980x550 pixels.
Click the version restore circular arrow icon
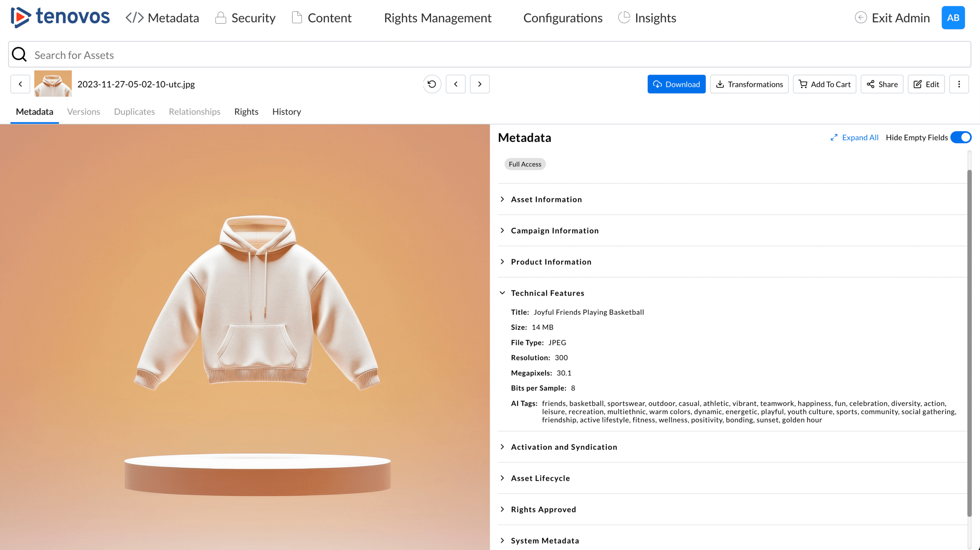tap(431, 84)
